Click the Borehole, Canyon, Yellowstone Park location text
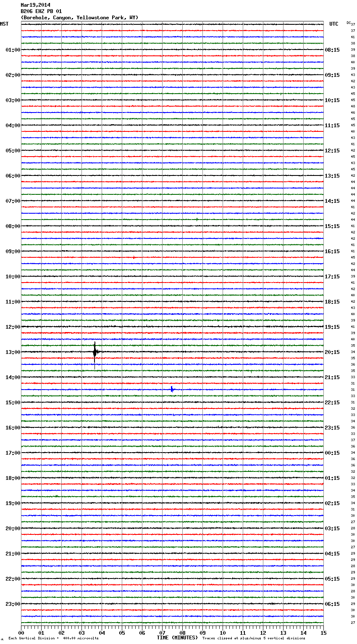 [79, 18]
